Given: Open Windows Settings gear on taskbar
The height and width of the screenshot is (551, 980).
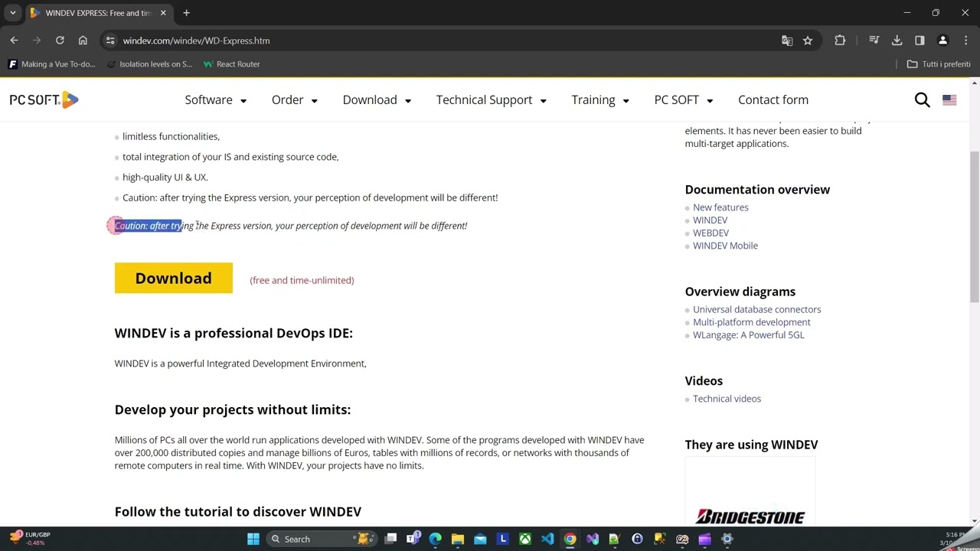Looking at the screenshot, I should coord(727,539).
